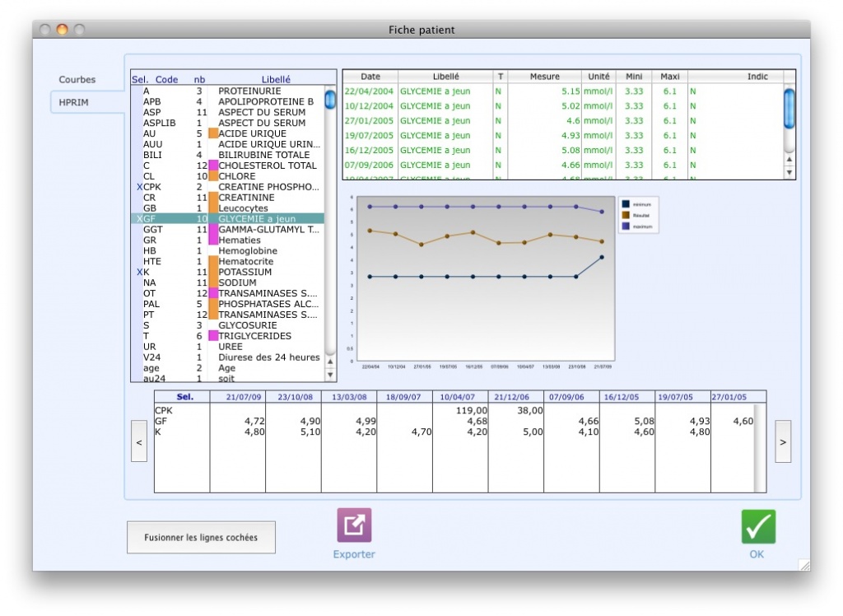
Task: Select the 27/01/2005 result row
Action: [563, 120]
